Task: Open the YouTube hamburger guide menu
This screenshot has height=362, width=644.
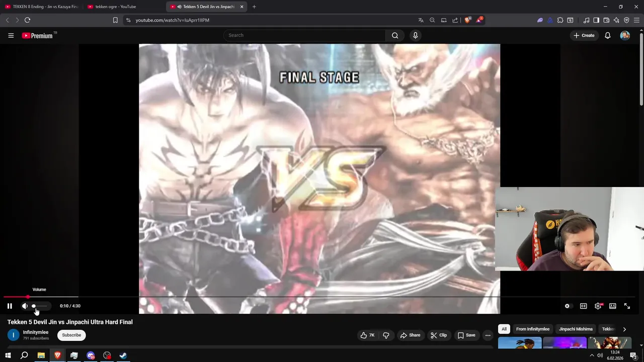Action: click(x=11, y=35)
